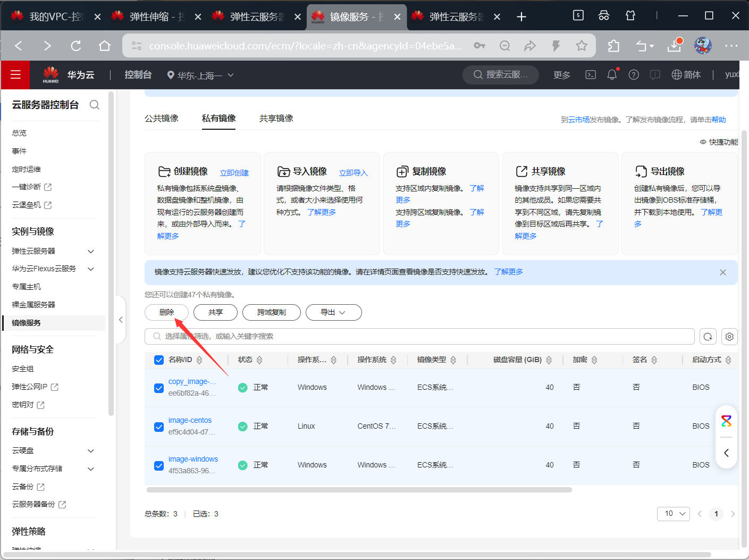Uncheck the image-centos row checkbox

coord(159,427)
